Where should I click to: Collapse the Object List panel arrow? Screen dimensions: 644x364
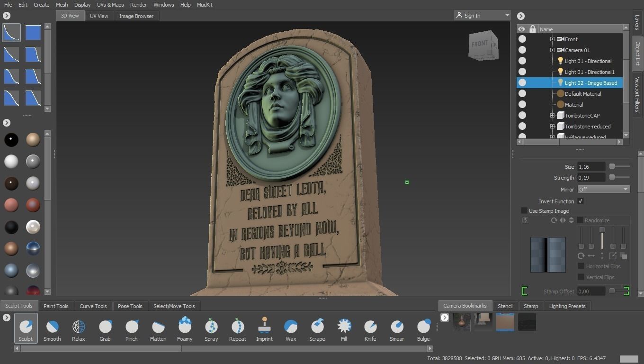tap(521, 16)
